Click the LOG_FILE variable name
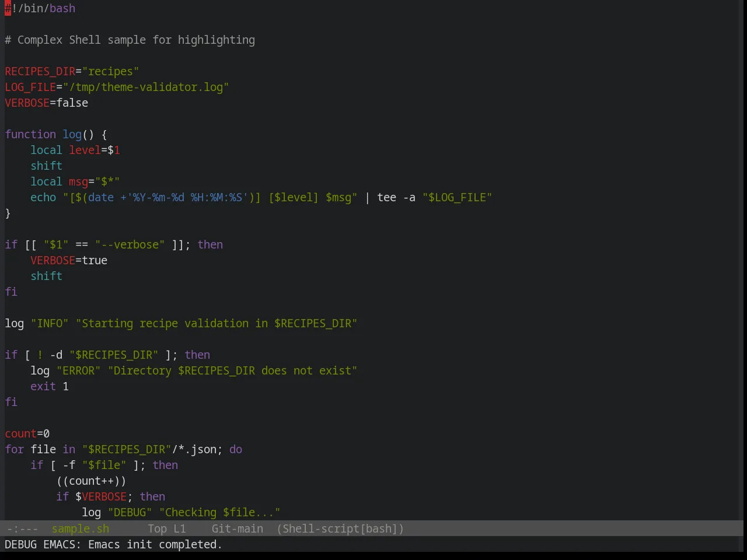The width and height of the screenshot is (747, 560). coord(30,87)
